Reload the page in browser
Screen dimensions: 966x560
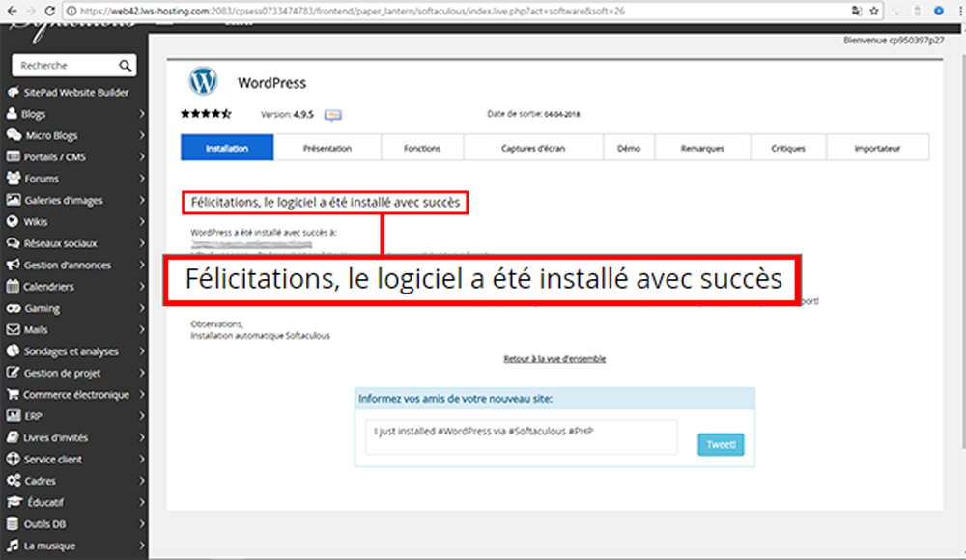(x=50, y=11)
